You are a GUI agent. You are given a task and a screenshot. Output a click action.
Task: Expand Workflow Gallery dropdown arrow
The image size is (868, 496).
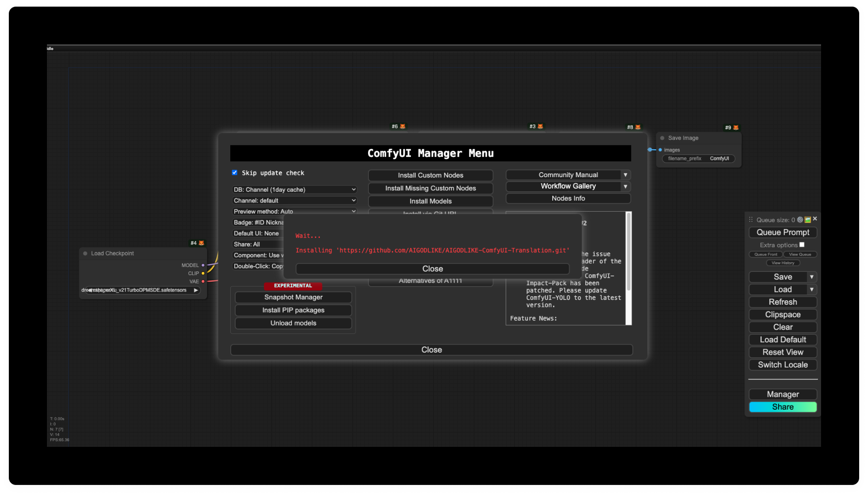[625, 186]
